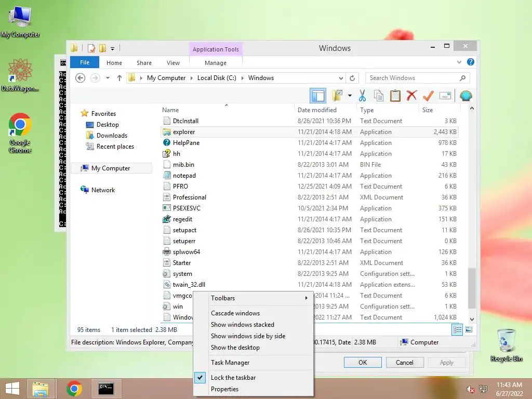Select the DataWagon desktop shortcut
The width and height of the screenshot is (532, 399).
20,75
